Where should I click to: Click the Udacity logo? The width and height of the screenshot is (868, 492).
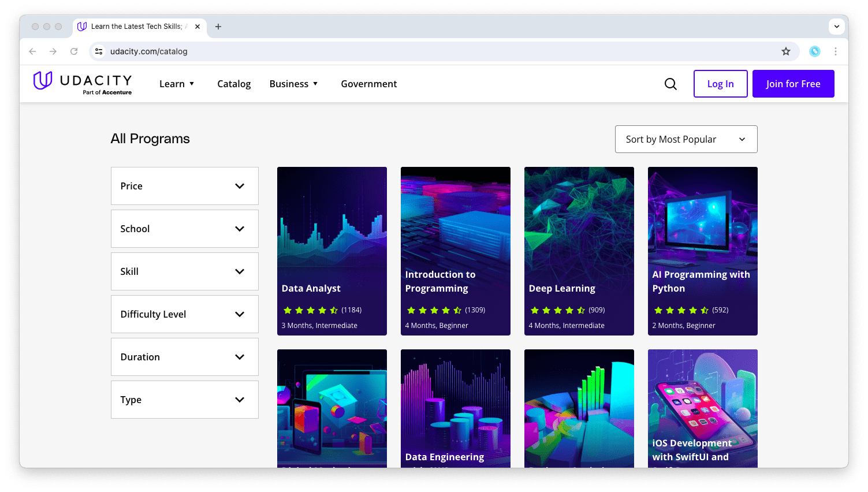coord(83,83)
